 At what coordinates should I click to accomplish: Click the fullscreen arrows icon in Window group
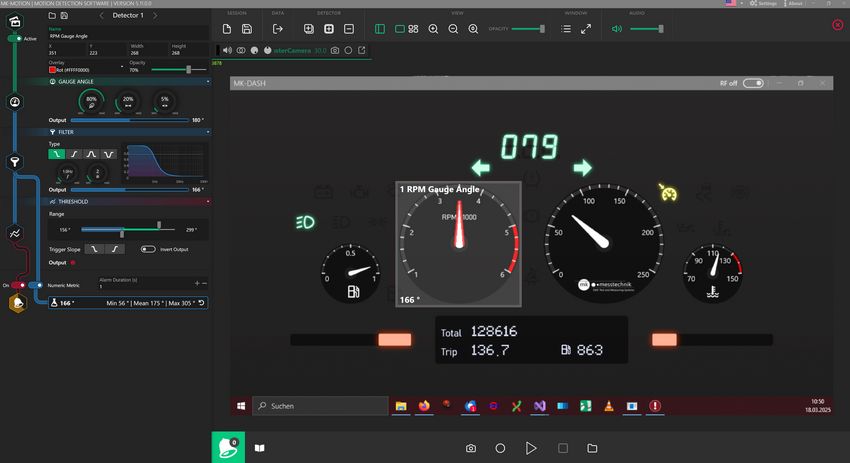[x=586, y=29]
